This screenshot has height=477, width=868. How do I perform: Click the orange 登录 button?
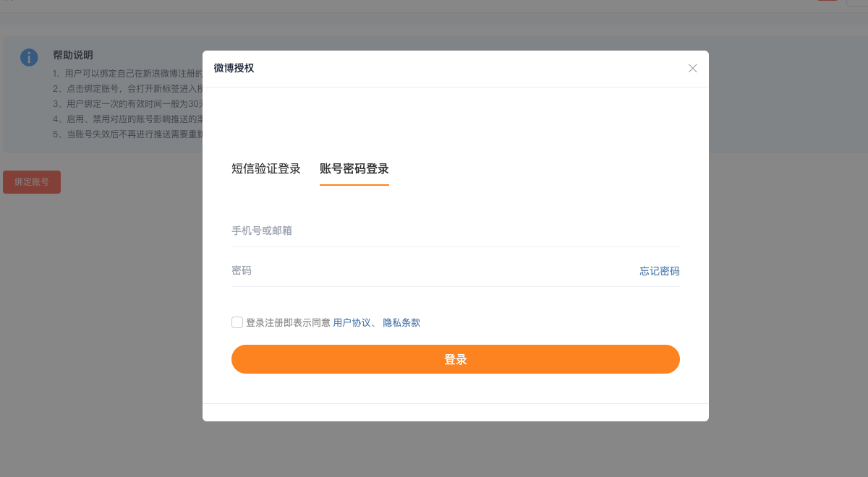[456, 359]
